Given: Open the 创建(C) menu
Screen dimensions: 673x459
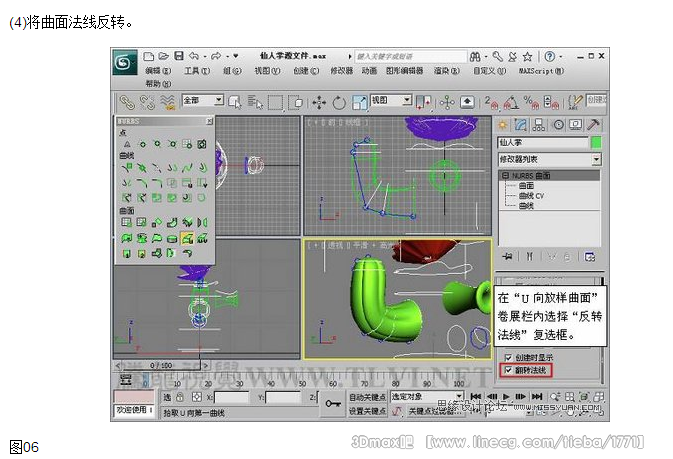Looking at the screenshot, I should click(x=306, y=71).
